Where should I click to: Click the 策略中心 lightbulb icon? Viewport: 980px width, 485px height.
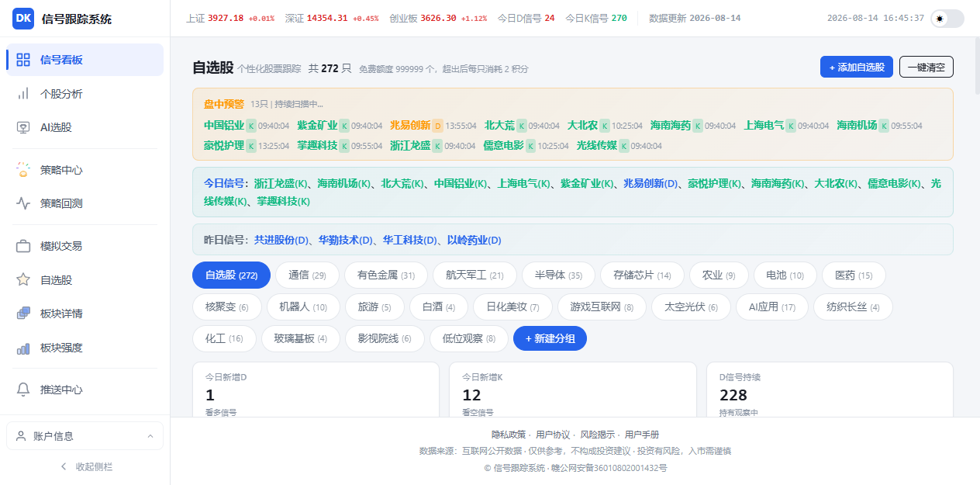23,170
